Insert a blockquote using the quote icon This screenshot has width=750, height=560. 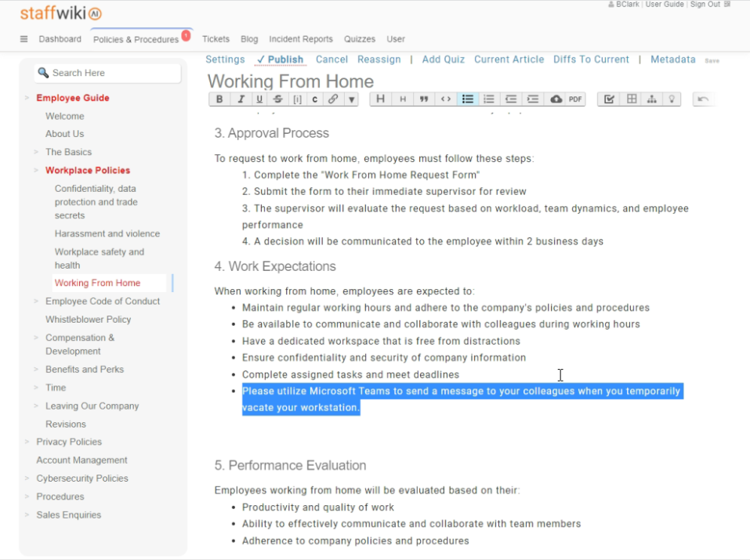coord(424,99)
